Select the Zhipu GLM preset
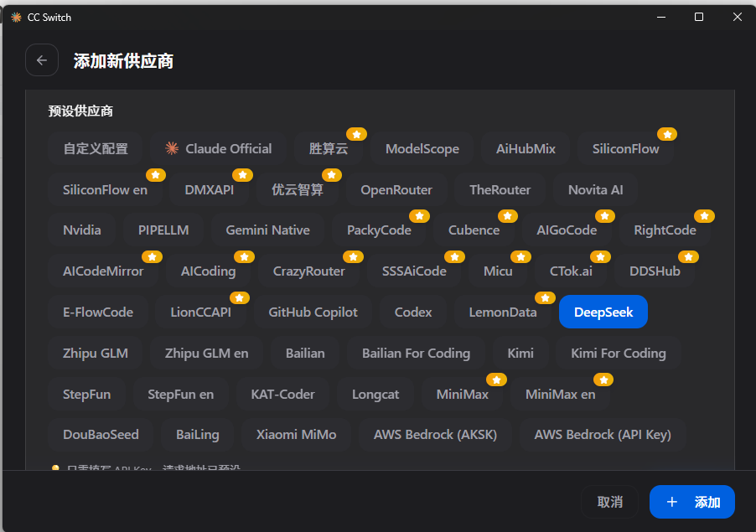 pyautogui.click(x=96, y=353)
